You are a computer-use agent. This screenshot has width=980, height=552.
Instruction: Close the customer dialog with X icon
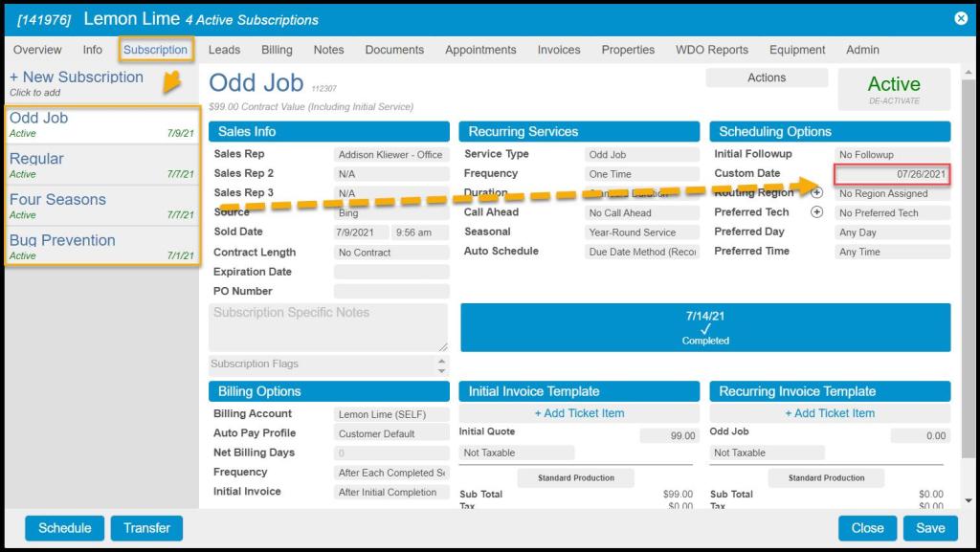(961, 18)
